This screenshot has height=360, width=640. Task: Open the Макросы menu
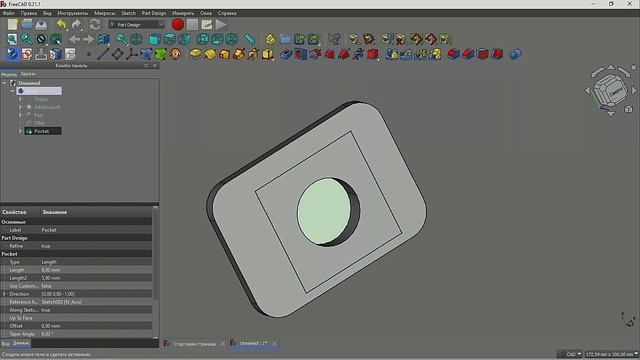pyautogui.click(x=105, y=13)
